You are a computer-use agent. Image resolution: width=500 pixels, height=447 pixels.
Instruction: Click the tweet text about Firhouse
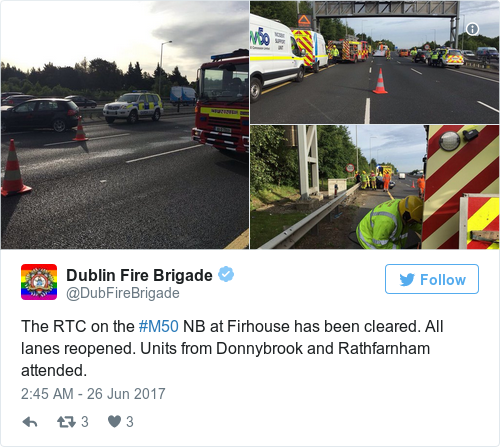(x=232, y=348)
